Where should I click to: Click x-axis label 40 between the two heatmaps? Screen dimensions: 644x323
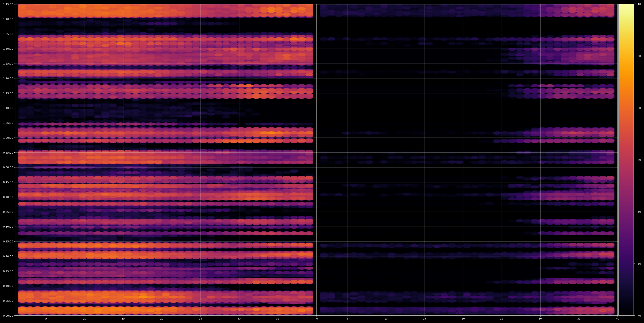pos(316,319)
